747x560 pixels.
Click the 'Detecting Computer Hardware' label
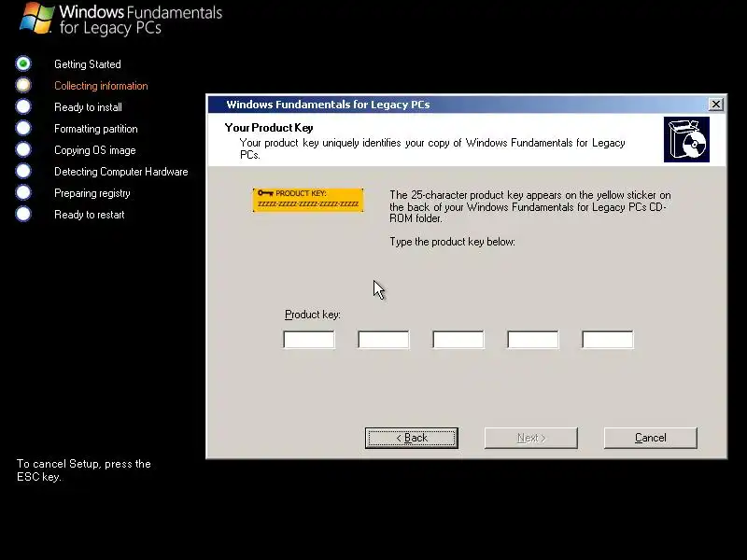point(121,172)
